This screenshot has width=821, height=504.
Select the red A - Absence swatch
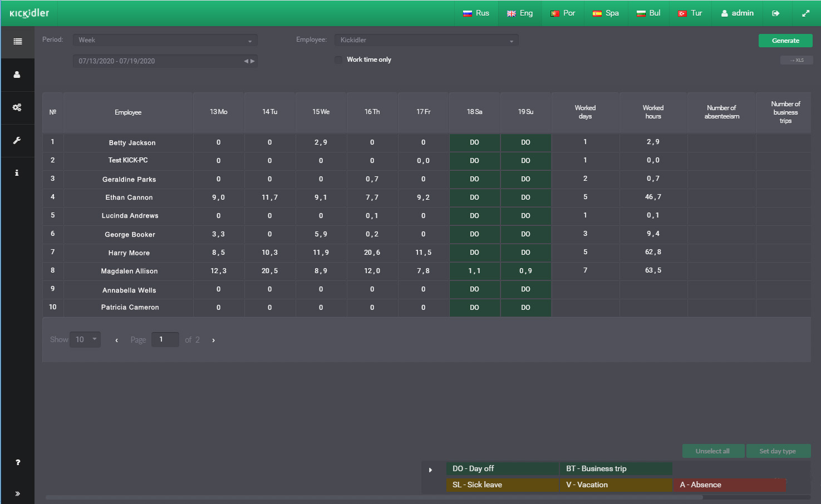click(x=729, y=485)
